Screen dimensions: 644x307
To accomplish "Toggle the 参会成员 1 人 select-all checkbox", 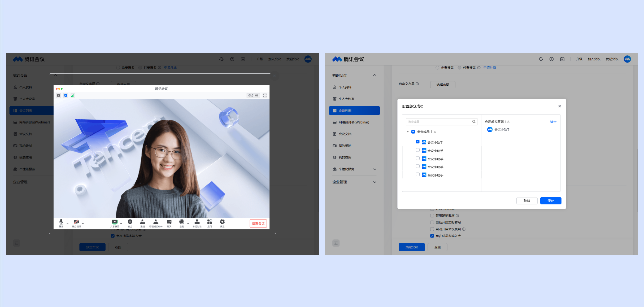I will [x=413, y=132].
